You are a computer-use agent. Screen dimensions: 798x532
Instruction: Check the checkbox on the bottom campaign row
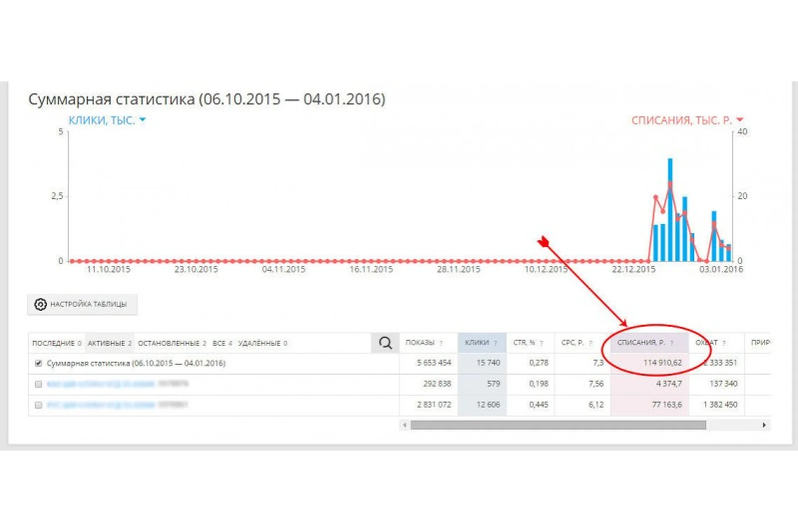point(38,404)
